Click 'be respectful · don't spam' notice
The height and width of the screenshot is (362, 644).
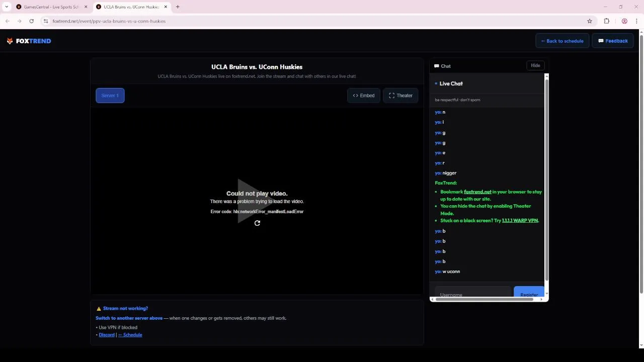[x=457, y=100]
